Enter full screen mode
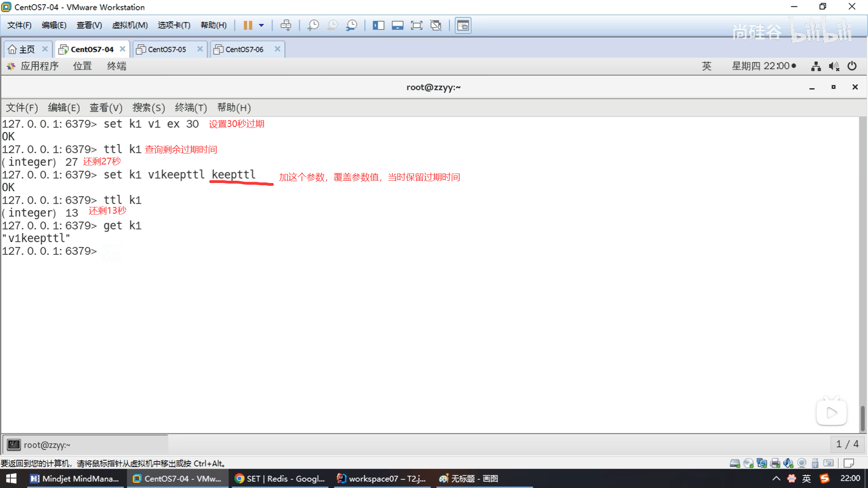Viewport: 868px width, 488px height. [x=416, y=25]
